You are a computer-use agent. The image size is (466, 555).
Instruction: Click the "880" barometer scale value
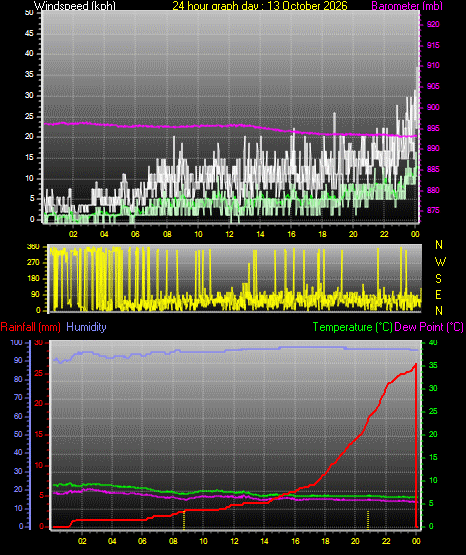click(433, 190)
